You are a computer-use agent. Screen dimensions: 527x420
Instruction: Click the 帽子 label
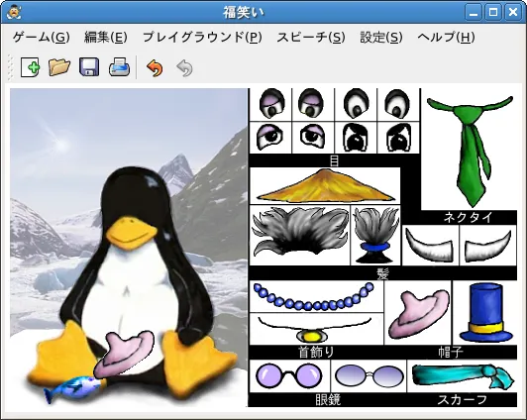(451, 352)
